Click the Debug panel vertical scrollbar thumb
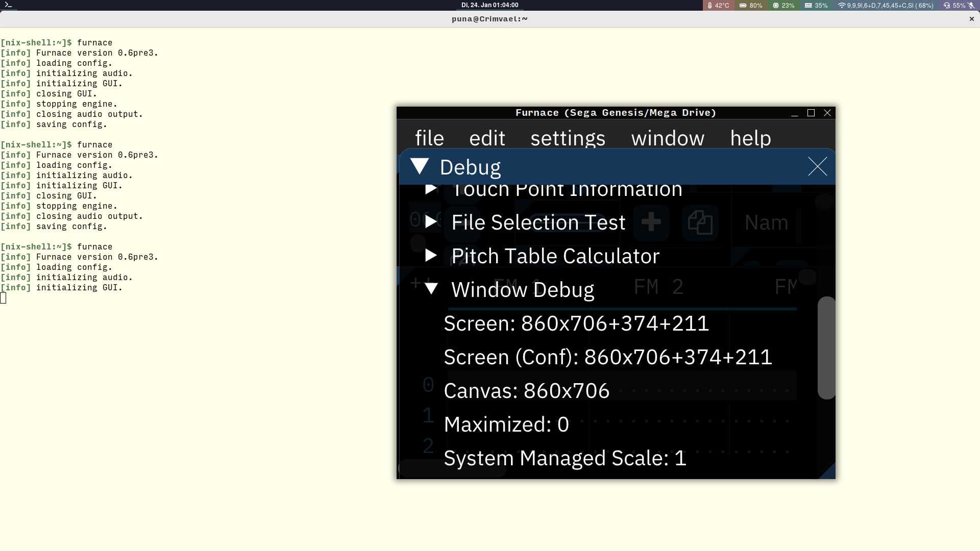Screen dimensions: 980x551 [826, 348]
